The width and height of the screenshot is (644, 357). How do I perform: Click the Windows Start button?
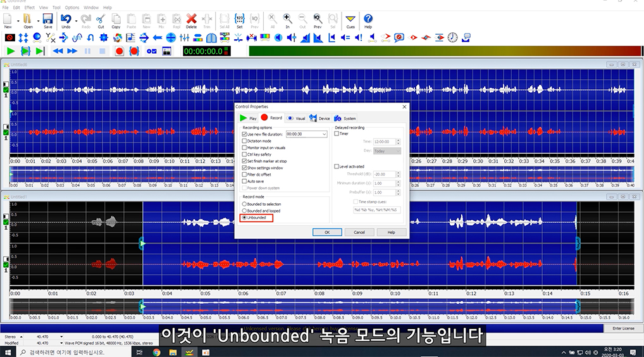8,352
